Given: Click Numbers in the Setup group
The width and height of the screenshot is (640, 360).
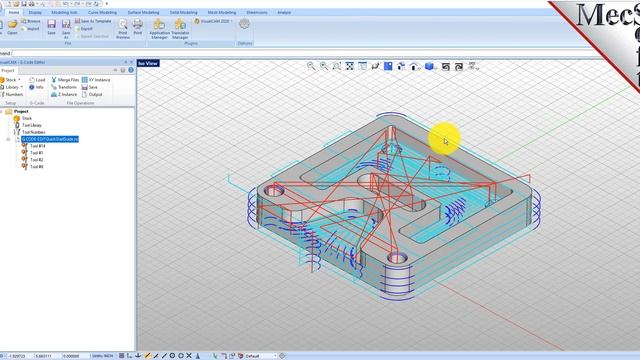Looking at the screenshot, I should pos(12,95).
